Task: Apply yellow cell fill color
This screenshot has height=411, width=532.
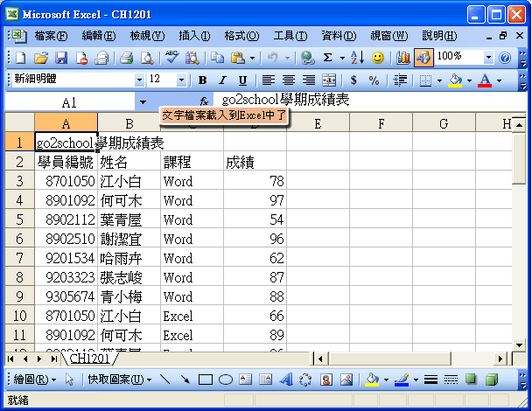Action: 455,80
